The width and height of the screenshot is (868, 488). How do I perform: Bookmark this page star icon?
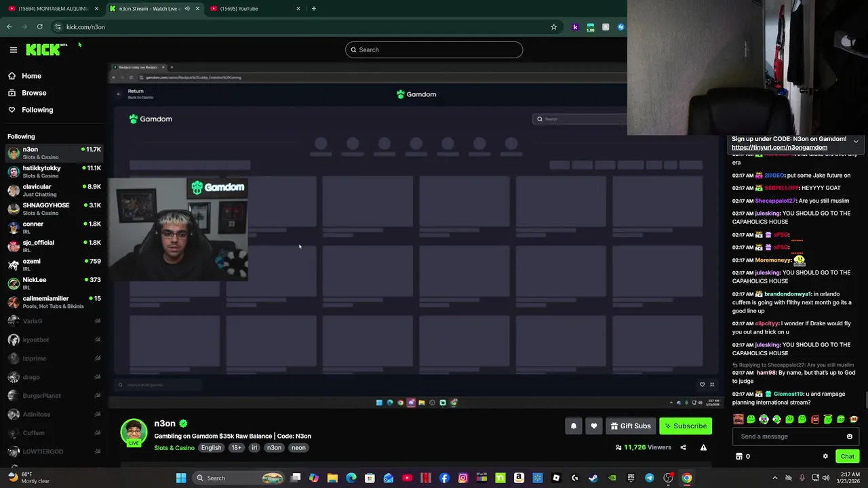coord(553,27)
